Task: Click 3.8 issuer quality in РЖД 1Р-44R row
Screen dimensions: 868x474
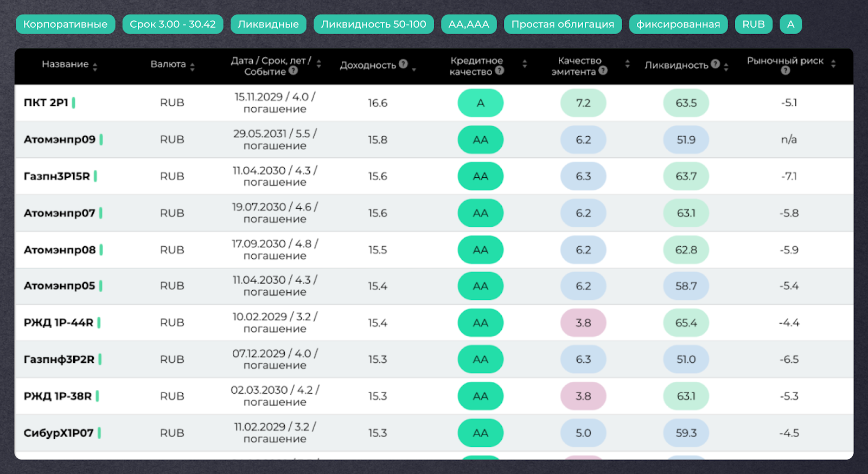Action: pyautogui.click(x=583, y=323)
